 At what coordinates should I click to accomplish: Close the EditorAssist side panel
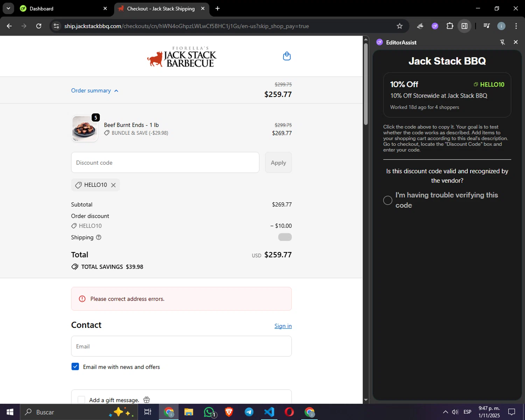[516, 42]
